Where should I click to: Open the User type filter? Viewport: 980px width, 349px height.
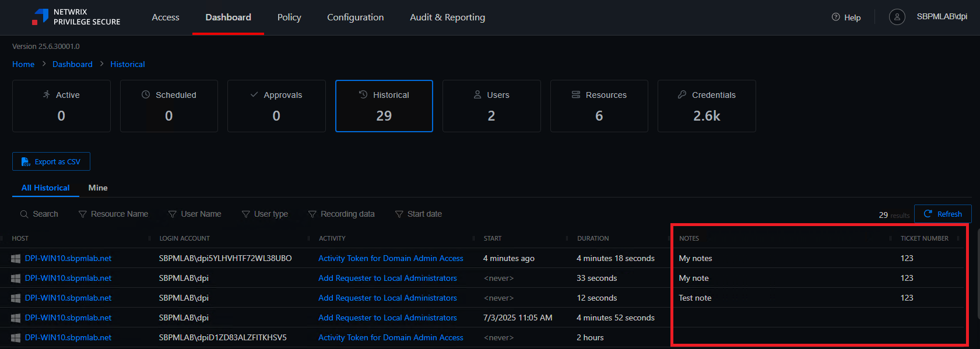point(265,214)
